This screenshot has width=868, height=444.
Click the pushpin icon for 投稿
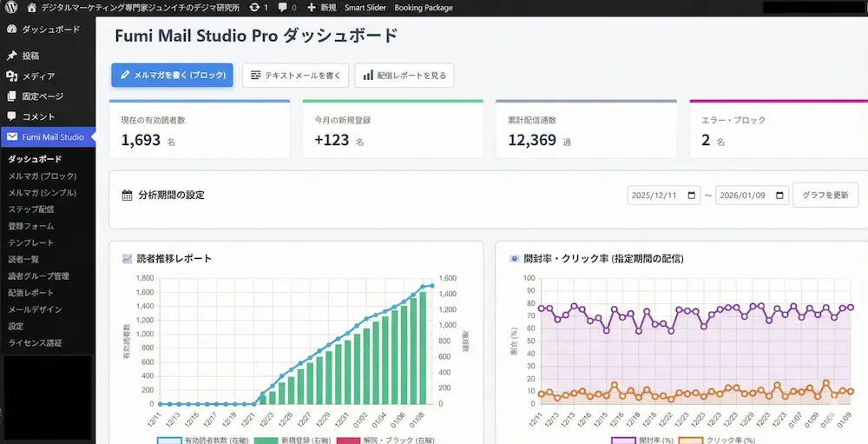11,56
